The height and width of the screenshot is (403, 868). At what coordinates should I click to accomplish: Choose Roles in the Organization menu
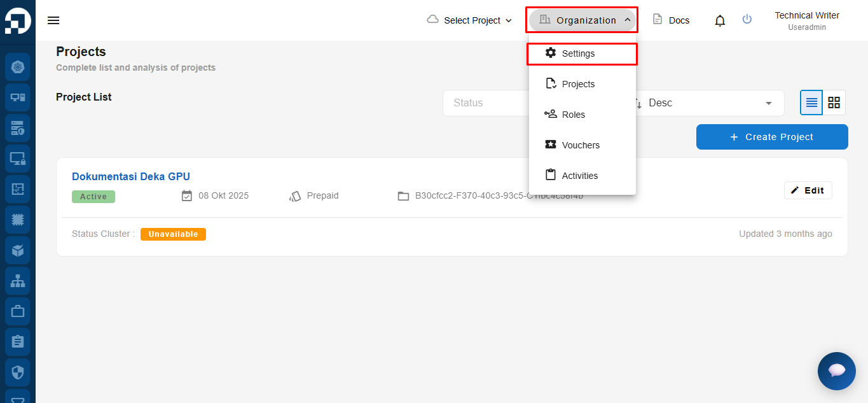click(x=573, y=115)
